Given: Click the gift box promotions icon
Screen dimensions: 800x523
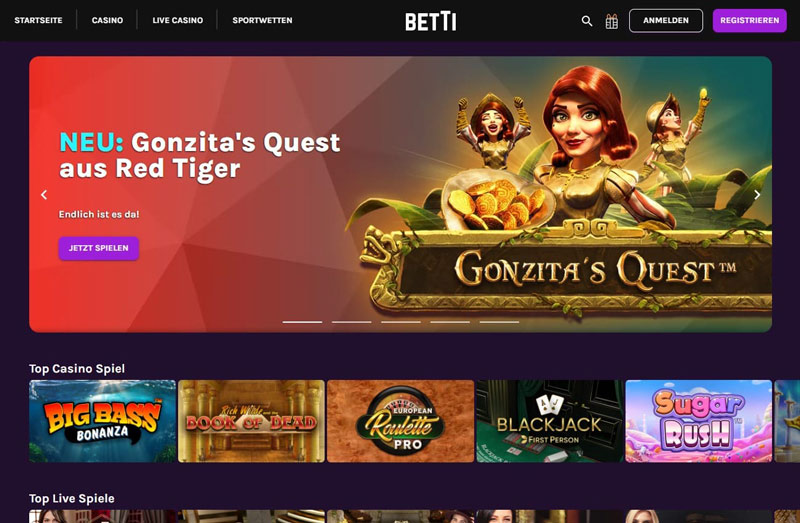Looking at the screenshot, I should point(611,21).
